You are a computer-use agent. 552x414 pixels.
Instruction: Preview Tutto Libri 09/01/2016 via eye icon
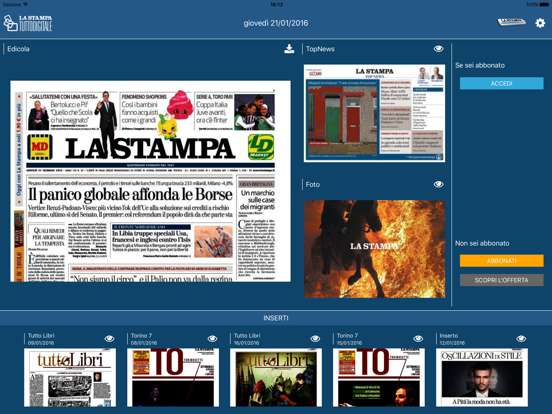click(109, 339)
